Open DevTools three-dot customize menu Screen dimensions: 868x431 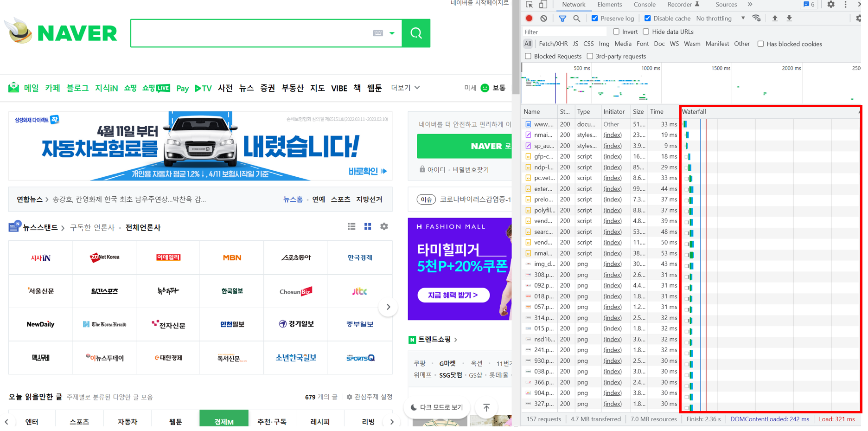click(x=845, y=5)
